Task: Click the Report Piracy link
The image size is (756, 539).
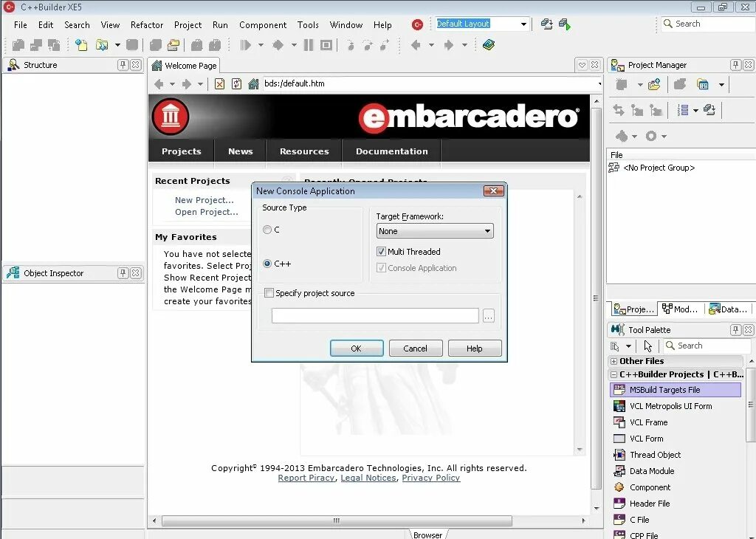Action: tap(306, 478)
